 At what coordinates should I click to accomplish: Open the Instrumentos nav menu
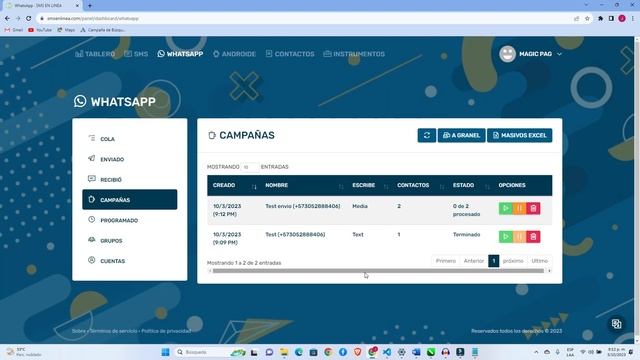354,54
